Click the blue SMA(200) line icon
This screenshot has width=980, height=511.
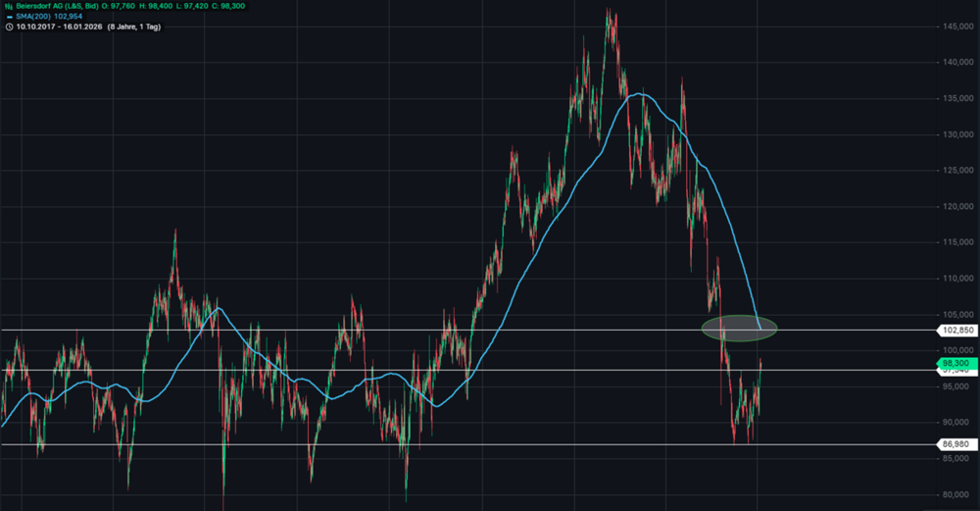[9, 17]
